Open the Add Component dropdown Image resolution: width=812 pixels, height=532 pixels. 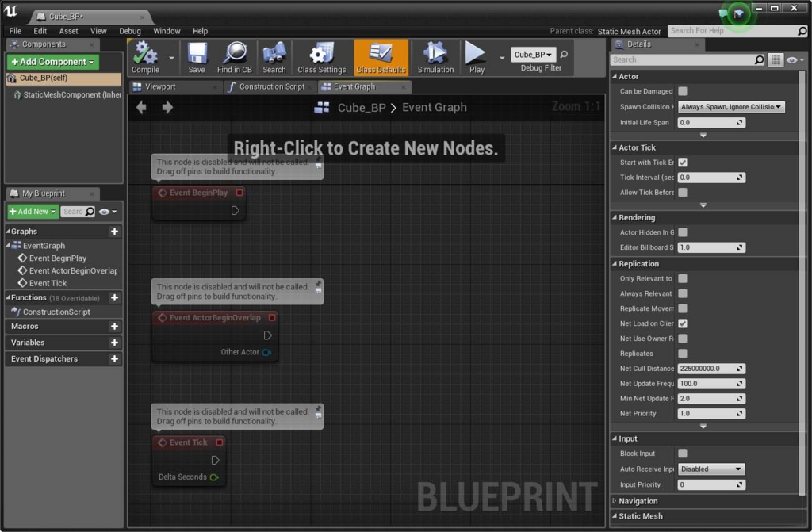click(x=53, y=62)
